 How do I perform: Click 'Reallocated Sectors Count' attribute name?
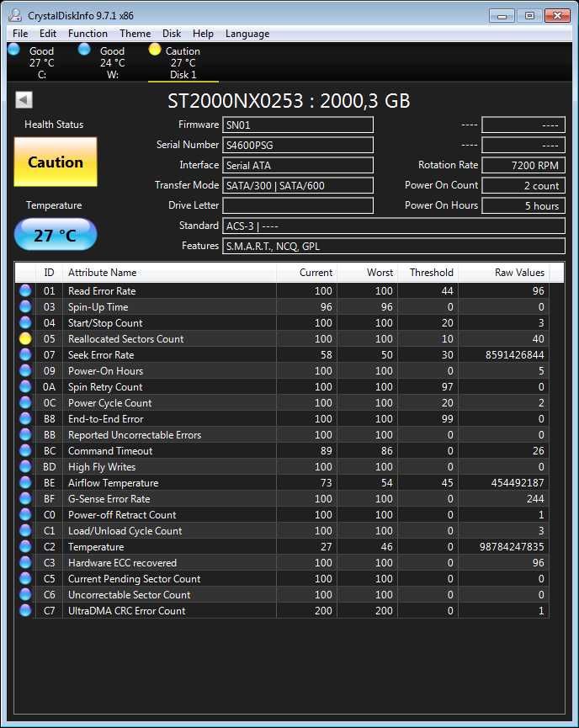pyautogui.click(x=126, y=339)
